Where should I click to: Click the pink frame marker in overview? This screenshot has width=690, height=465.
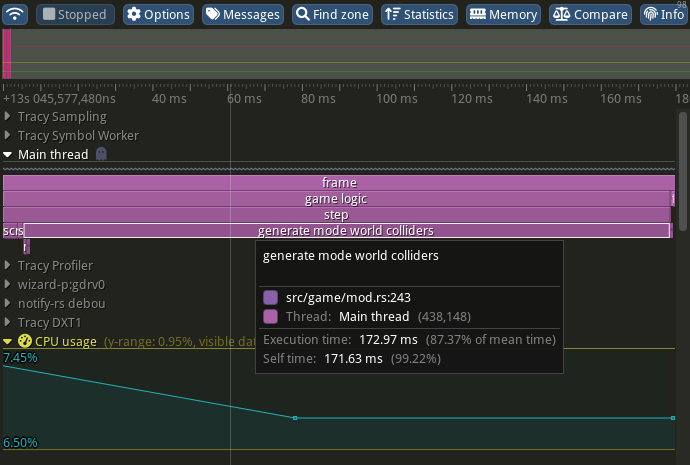click(x=7, y=54)
